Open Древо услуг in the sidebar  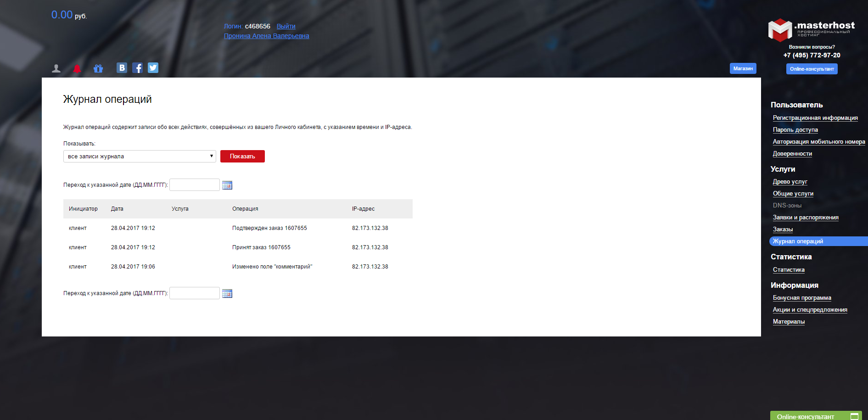click(790, 182)
